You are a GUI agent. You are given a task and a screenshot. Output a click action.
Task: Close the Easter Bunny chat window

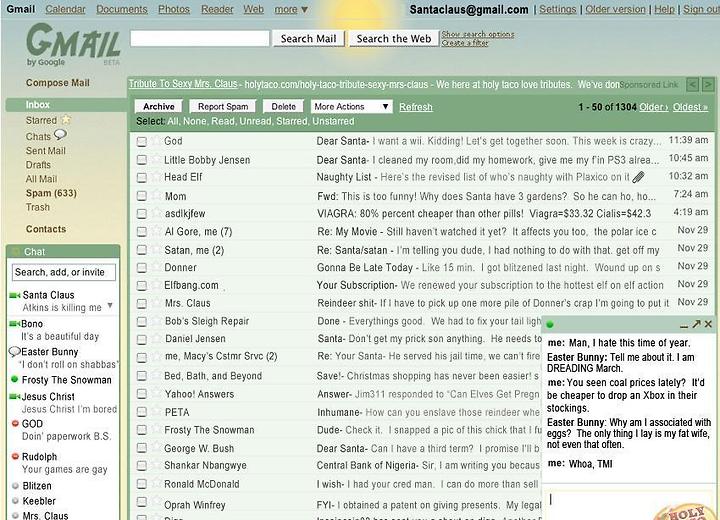(x=709, y=324)
